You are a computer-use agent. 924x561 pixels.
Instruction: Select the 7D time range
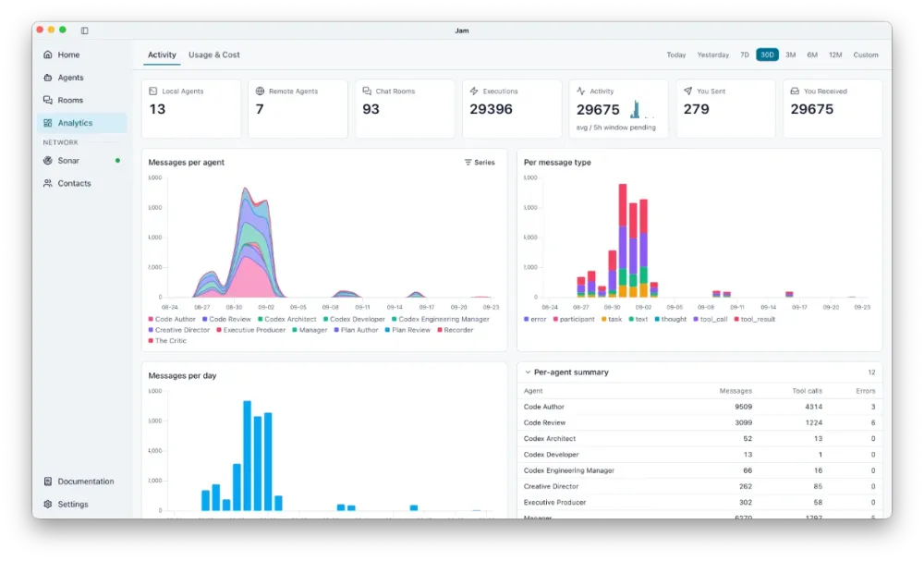pos(744,55)
